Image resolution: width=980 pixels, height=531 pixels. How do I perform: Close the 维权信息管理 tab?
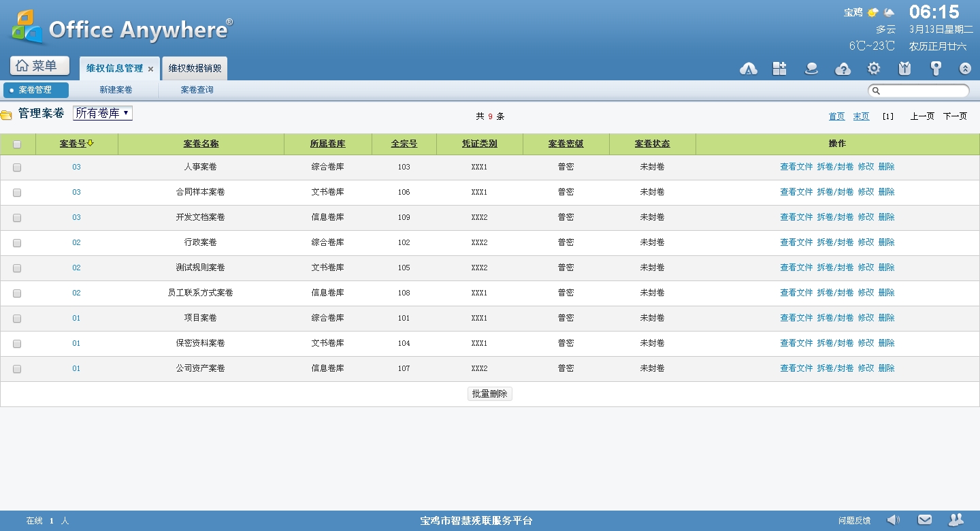(x=150, y=69)
